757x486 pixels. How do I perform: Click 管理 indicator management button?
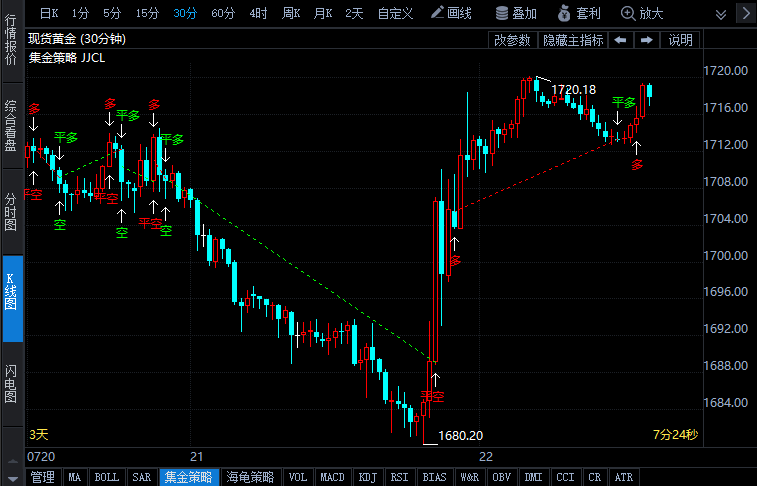[43, 477]
